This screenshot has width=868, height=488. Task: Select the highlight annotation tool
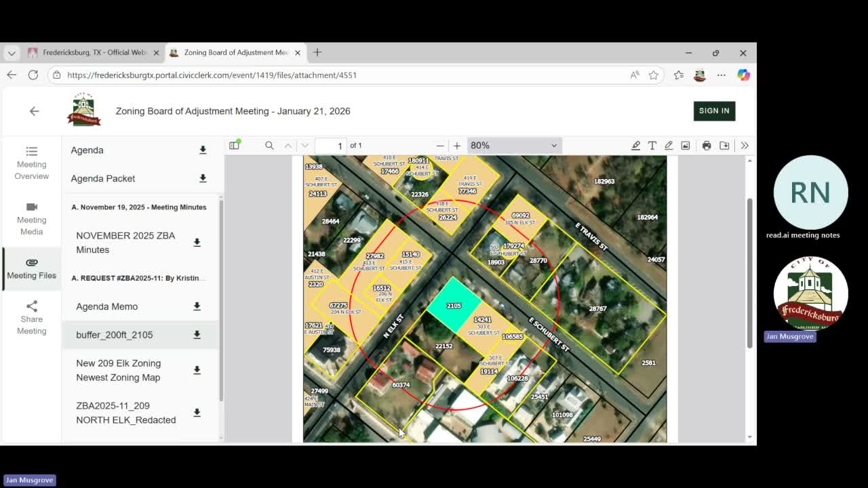[x=635, y=145]
